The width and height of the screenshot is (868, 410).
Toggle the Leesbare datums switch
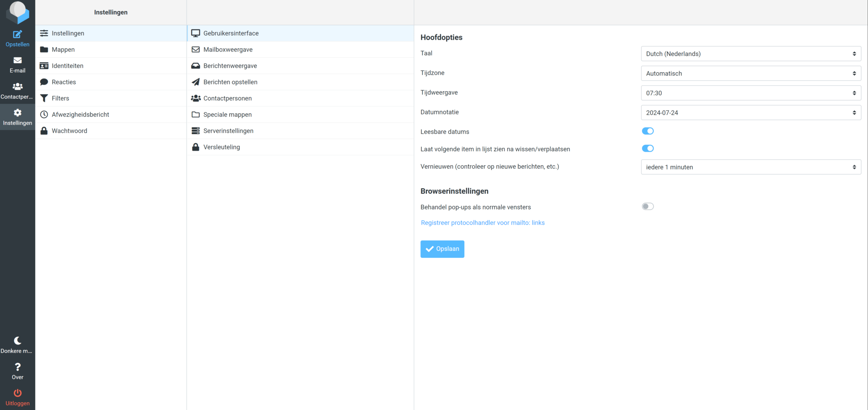(x=647, y=131)
